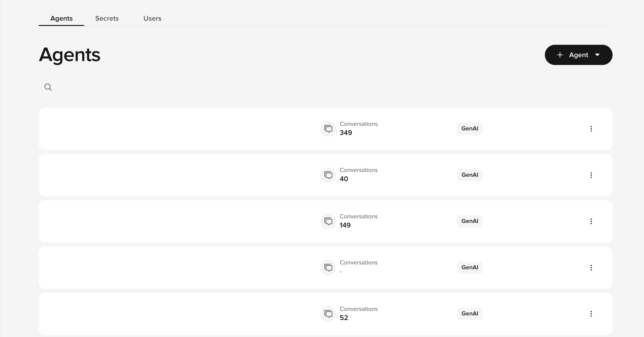Screen dimensions: 644x337
Task: Click the search magnifier icon
Action: [48, 87]
